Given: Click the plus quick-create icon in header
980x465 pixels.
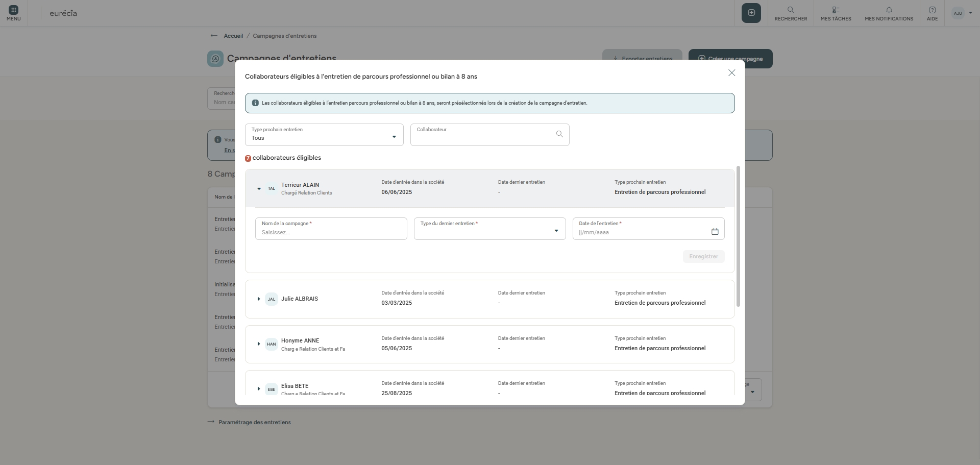Looking at the screenshot, I should click(x=751, y=13).
